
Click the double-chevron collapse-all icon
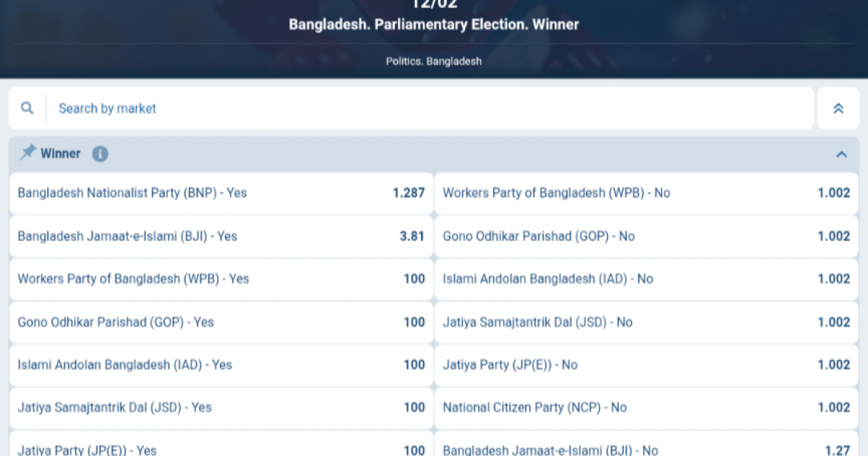tap(838, 108)
